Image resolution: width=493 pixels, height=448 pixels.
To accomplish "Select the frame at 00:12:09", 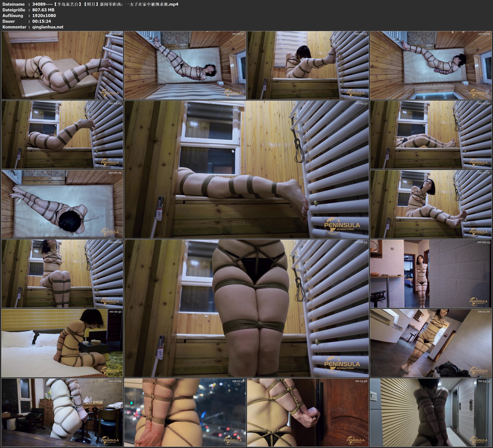I will click(x=62, y=412).
